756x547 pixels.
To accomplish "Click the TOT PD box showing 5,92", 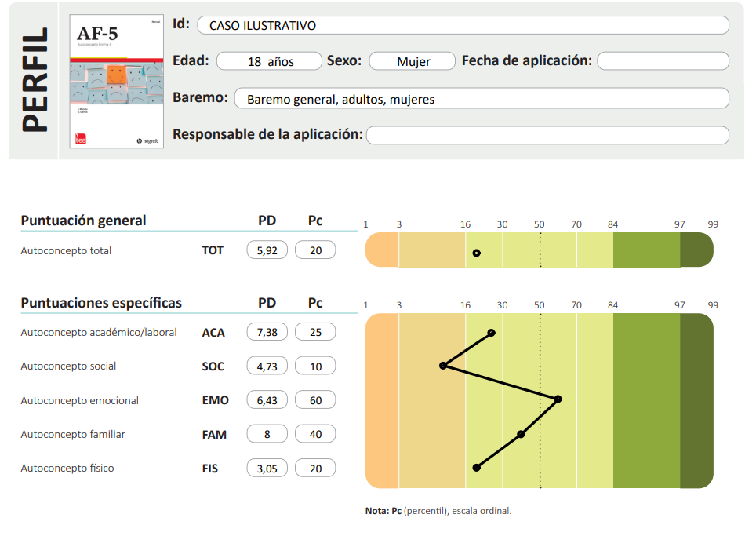I will point(267,251).
